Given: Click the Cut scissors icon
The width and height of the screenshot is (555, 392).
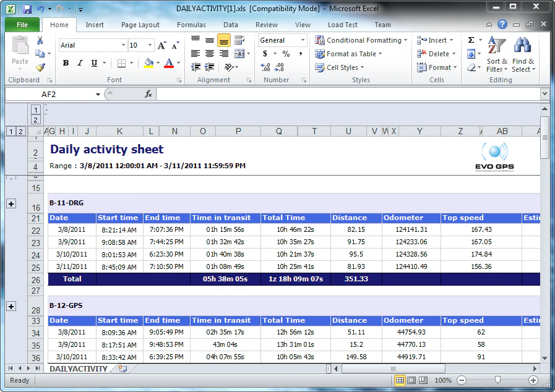Looking at the screenshot, I should tap(40, 40).
